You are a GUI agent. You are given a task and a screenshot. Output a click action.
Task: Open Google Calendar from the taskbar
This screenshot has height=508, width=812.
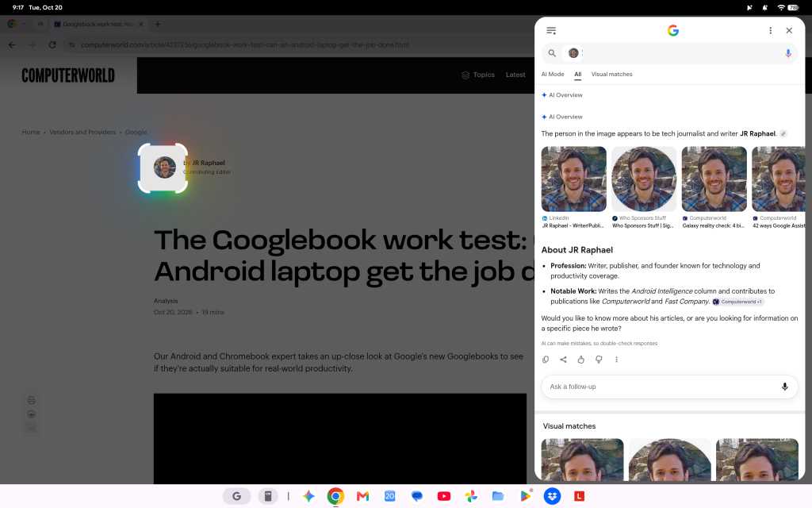point(390,496)
